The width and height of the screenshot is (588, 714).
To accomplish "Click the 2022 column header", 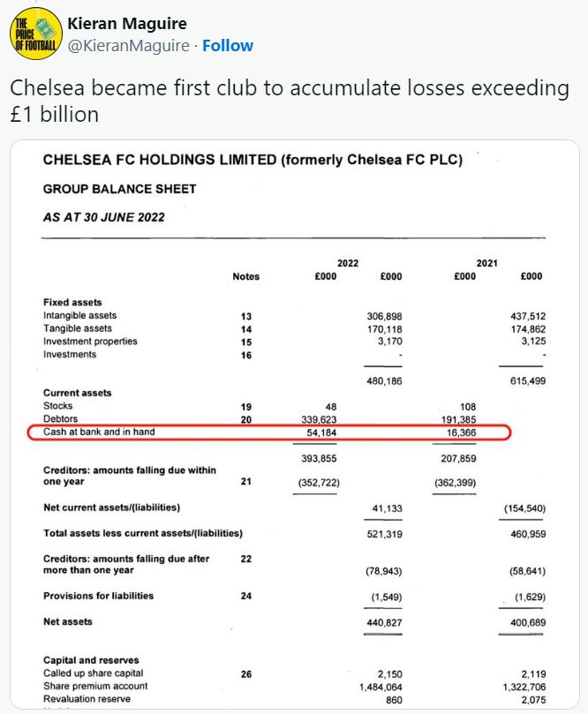I will point(348,263).
